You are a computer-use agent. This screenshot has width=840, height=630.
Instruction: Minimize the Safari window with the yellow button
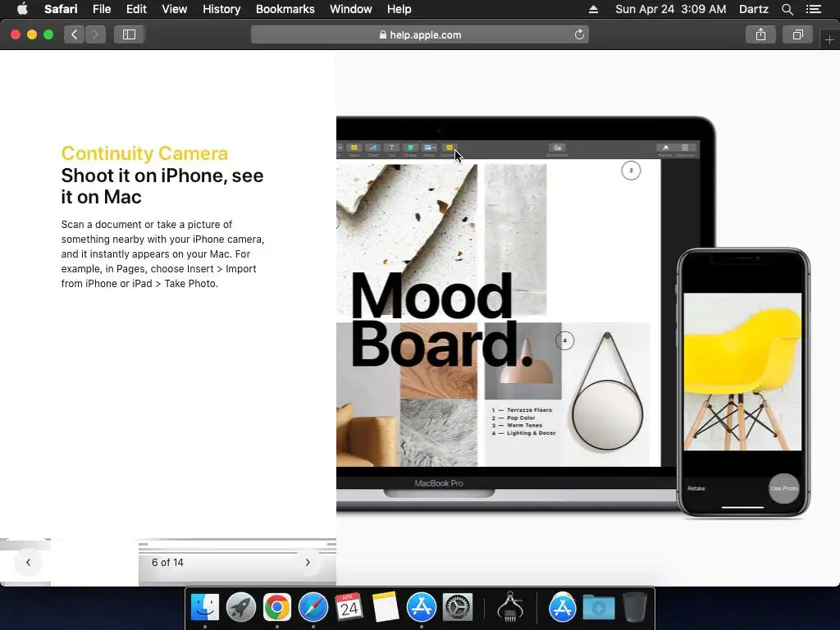(x=32, y=34)
